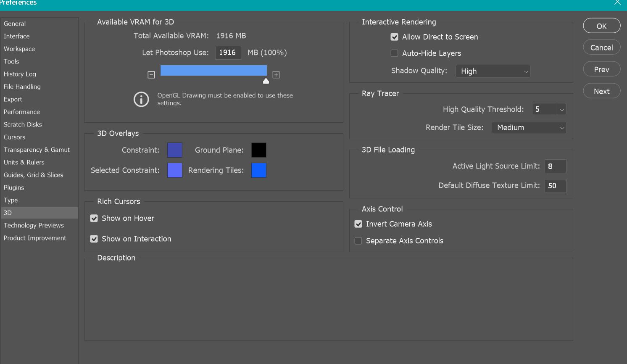Viewport: 627px width, 364px height.
Task: Switch to General preferences
Action: pos(39,24)
